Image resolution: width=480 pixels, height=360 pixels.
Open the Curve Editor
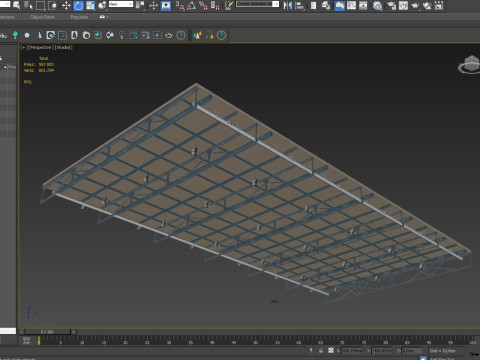point(352,5)
